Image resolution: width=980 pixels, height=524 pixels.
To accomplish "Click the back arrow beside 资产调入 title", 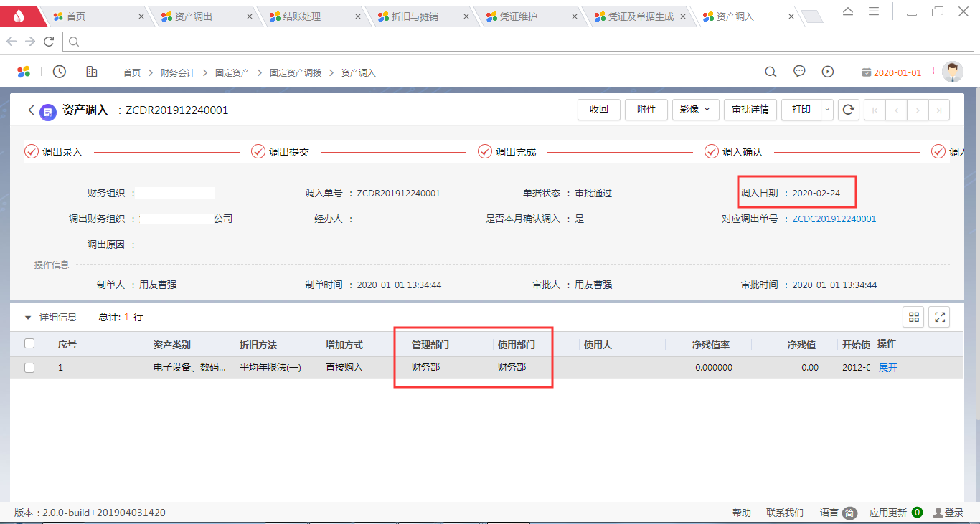I will pos(31,110).
